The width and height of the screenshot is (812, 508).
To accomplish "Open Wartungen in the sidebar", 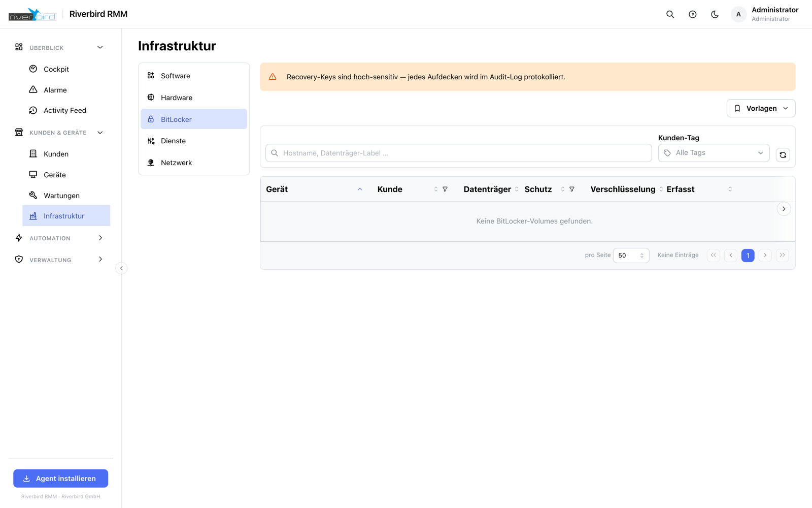I will click(x=66, y=196).
